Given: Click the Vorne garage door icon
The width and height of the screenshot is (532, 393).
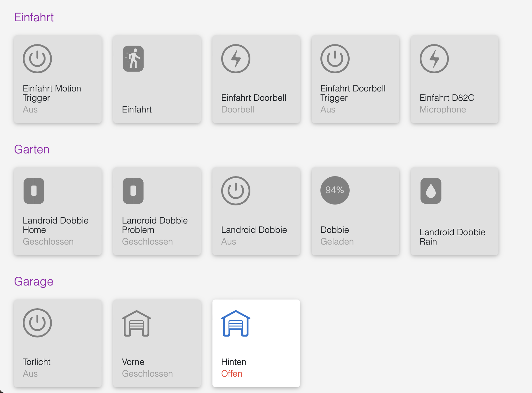Looking at the screenshot, I should coord(136,323).
